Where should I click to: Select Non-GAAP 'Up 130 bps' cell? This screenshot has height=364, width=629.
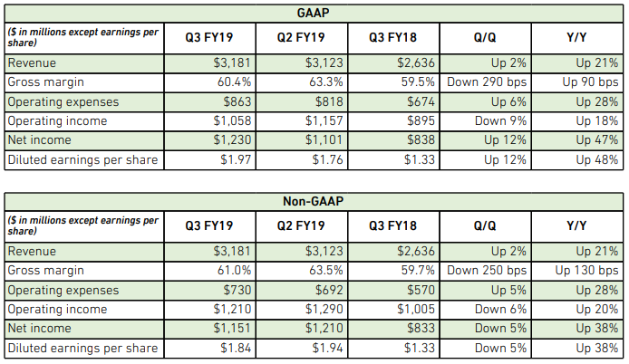click(x=576, y=271)
